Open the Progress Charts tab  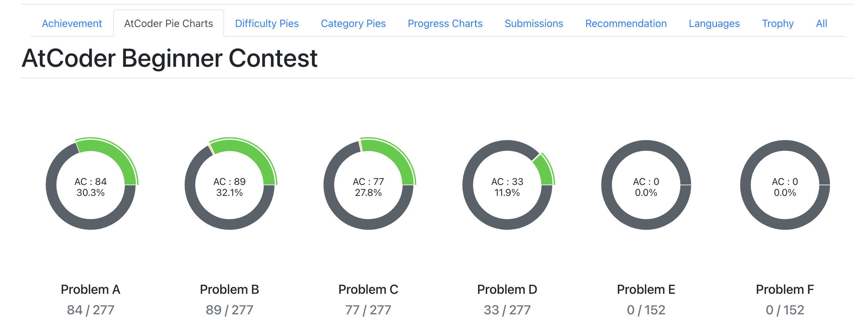click(x=445, y=23)
